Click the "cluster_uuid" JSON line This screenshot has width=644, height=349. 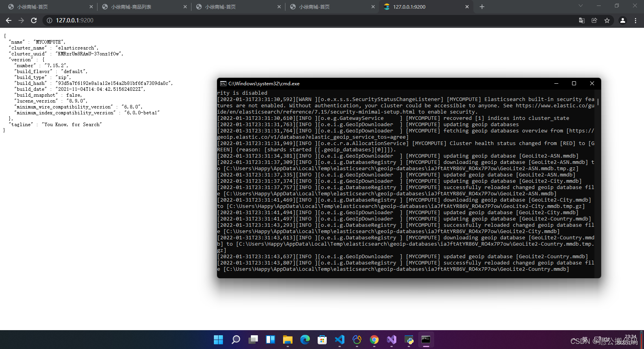[66, 54]
